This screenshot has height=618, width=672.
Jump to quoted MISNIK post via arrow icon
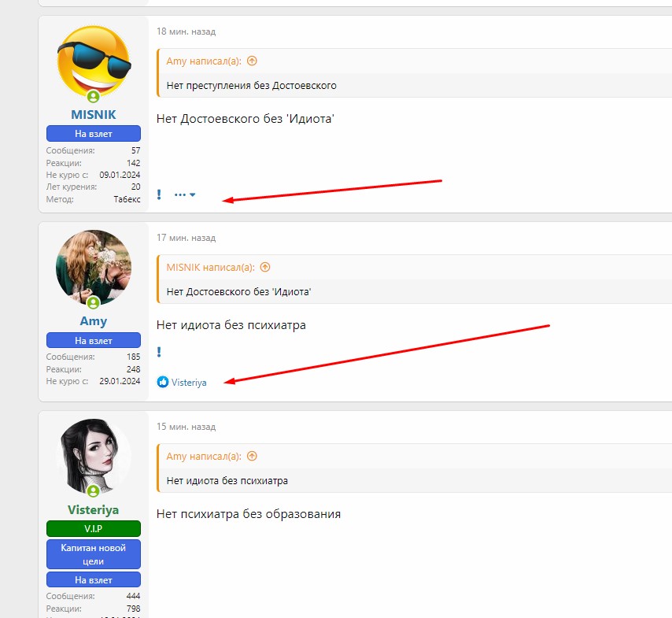pyautogui.click(x=265, y=267)
